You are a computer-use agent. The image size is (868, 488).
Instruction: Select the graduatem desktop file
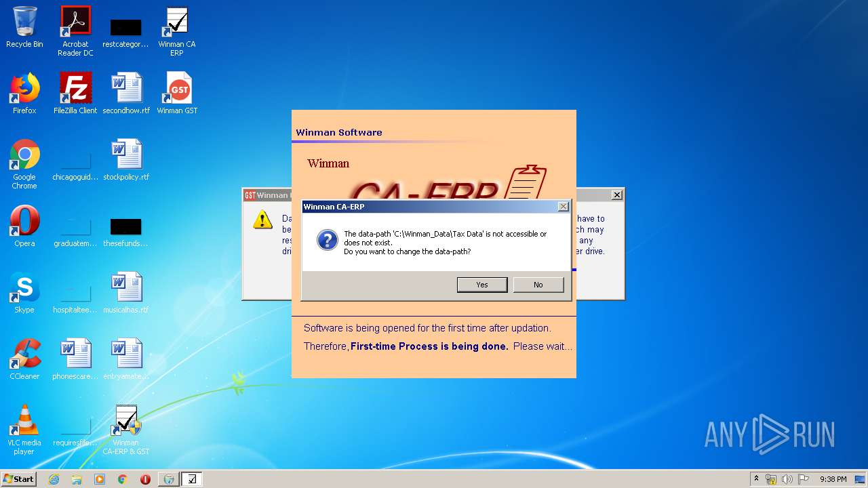coord(75,232)
